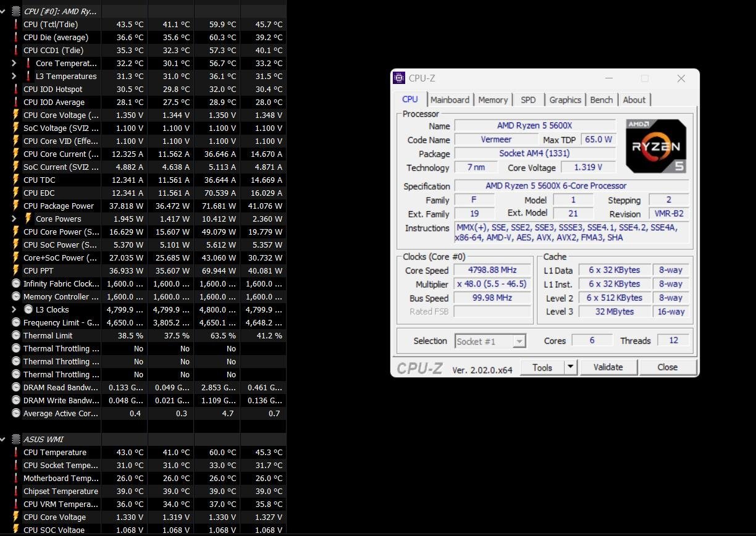Click the Code Name field Vermeer
This screenshot has width=756, height=536.
click(496, 140)
